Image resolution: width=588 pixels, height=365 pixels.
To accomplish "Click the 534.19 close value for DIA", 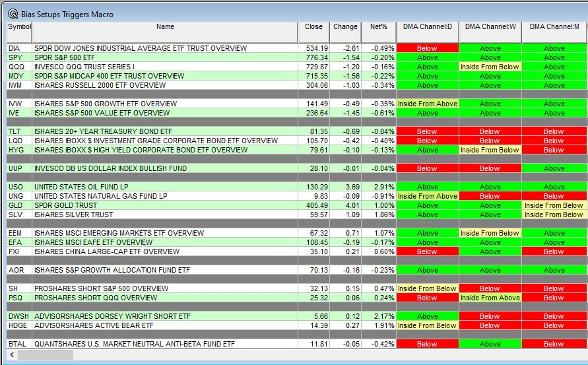I will (x=314, y=48).
